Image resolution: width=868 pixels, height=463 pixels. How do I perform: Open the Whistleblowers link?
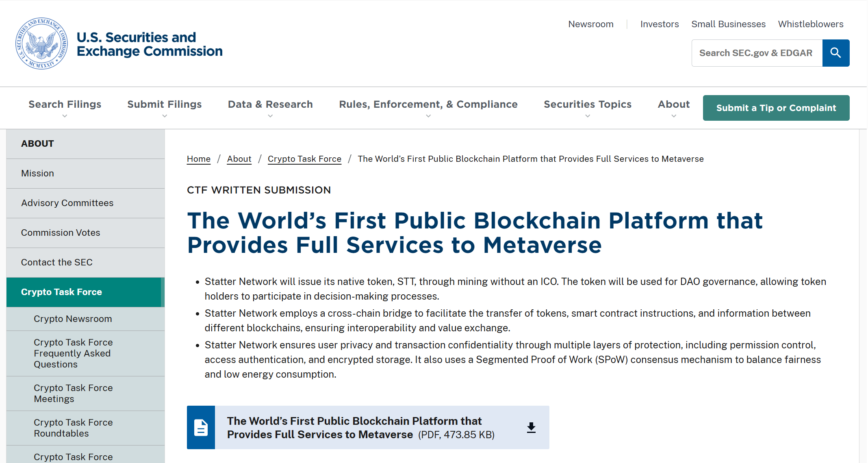[x=811, y=24]
